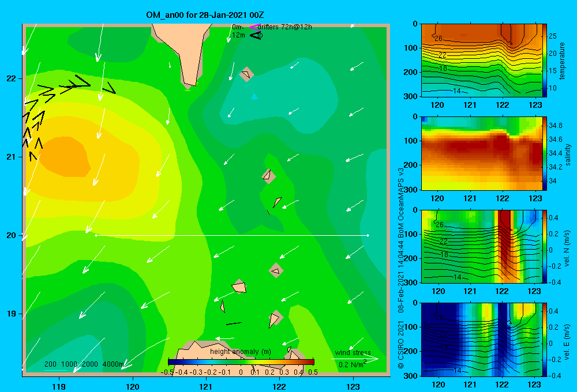Click the island near 19.55N 121.95E
The height and width of the screenshot is (392, 577).
pyautogui.click(x=276, y=270)
